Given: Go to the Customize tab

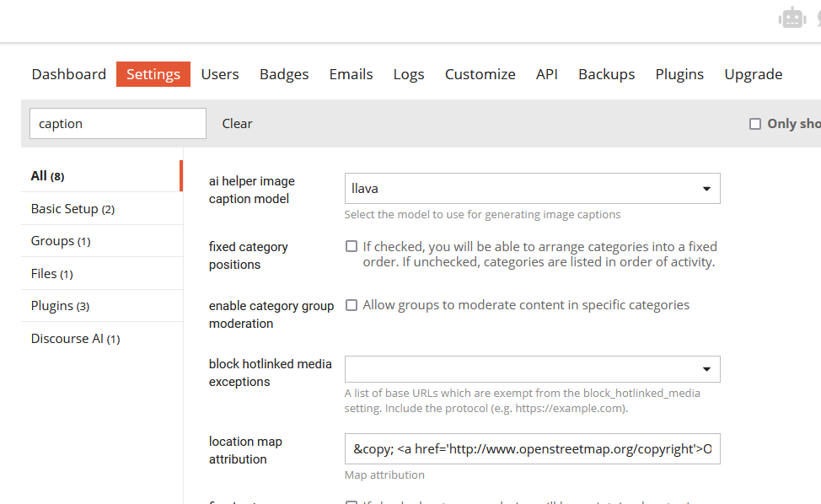Looking at the screenshot, I should [480, 74].
